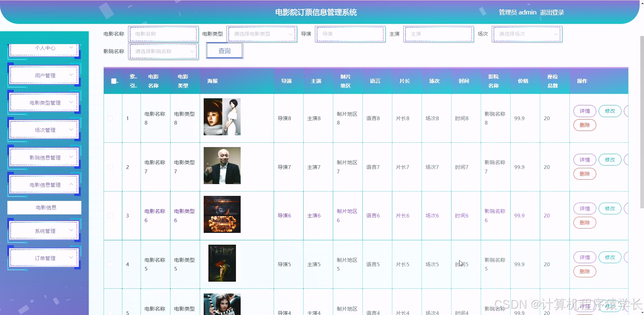Open the poster thumbnail of 电影名称7
Screen dimensions: 644x315
[222, 166]
